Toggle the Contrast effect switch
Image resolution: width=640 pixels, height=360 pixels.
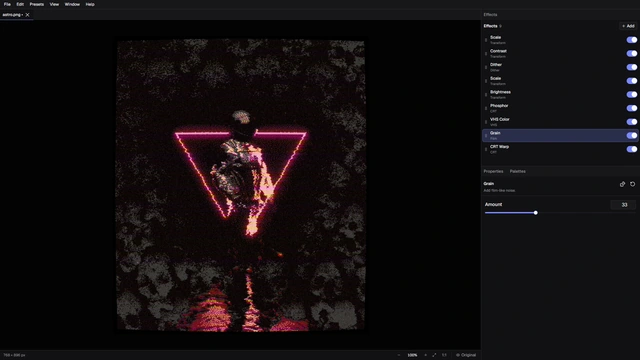tap(631, 53)
